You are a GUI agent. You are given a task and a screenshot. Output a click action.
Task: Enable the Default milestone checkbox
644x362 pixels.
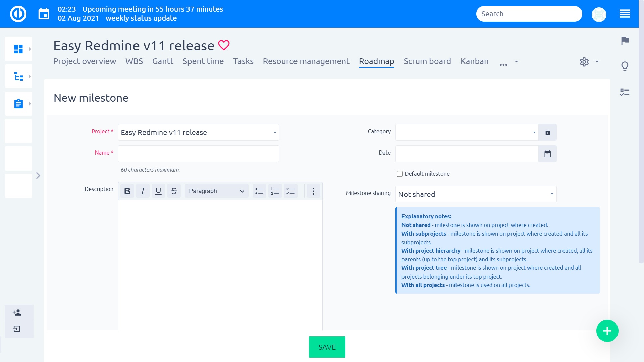(x=399, y=174)
